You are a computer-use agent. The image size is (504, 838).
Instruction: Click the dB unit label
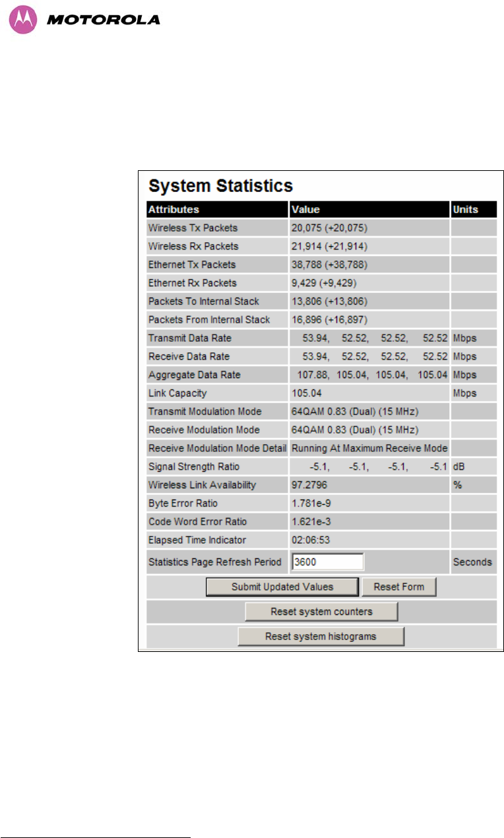tap(458, 467)
